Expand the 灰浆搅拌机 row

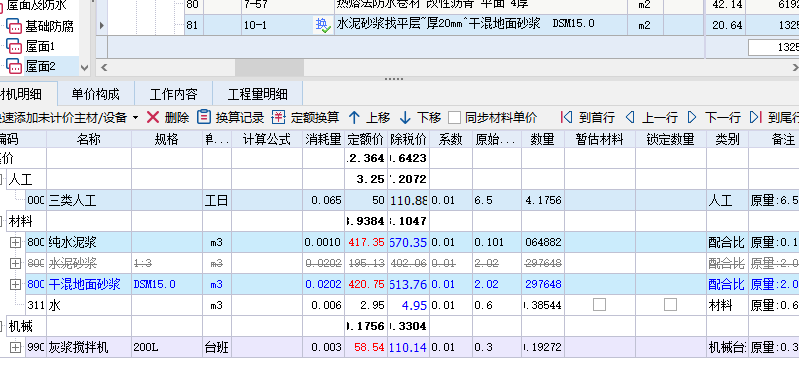(x=16, y=347)
